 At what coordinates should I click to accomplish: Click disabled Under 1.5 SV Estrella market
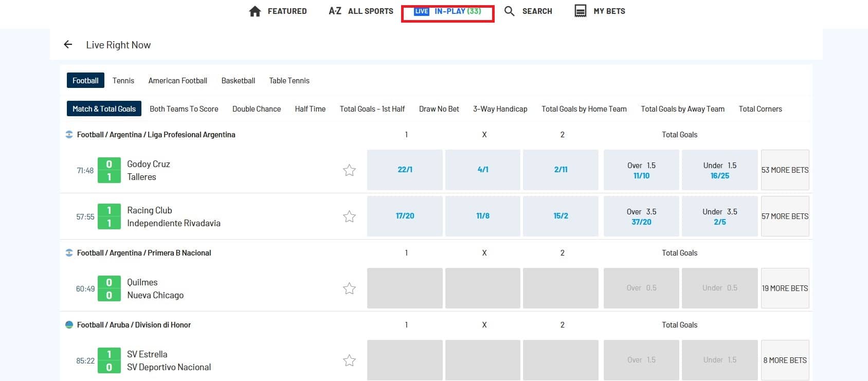coord(720,360)
